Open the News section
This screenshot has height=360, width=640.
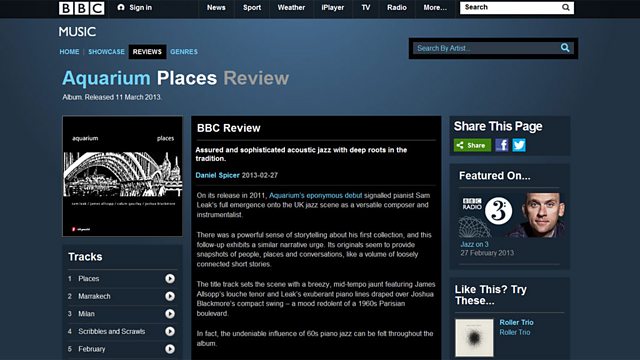click(216, 7)
